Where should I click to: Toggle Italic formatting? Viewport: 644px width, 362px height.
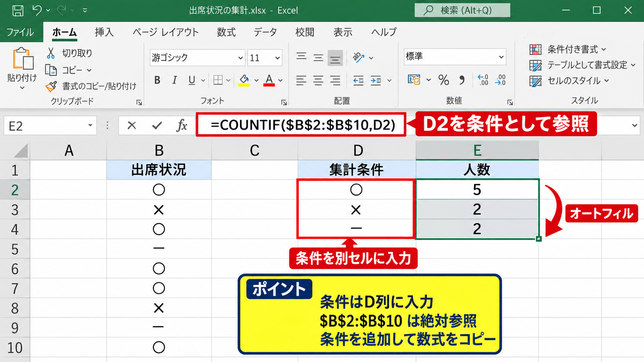tap(174, 80)
